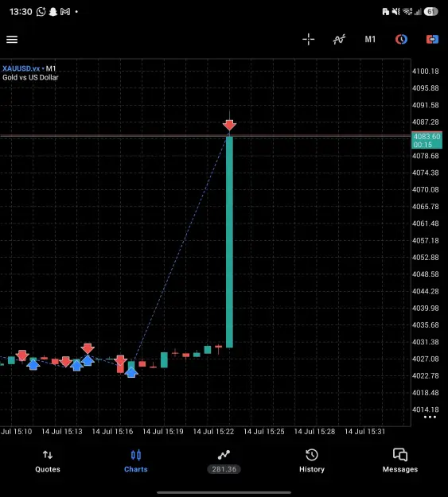Open the indicators function icon

pos(339,39)
